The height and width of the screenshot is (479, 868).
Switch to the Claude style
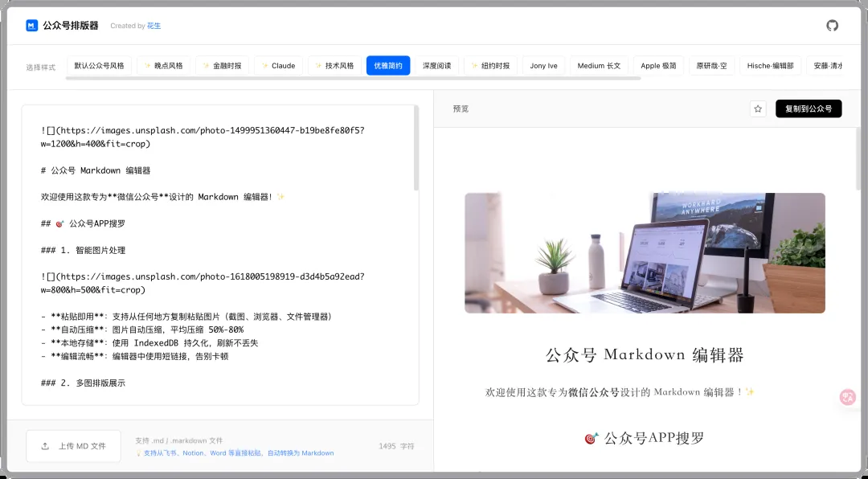pos(278,66)
